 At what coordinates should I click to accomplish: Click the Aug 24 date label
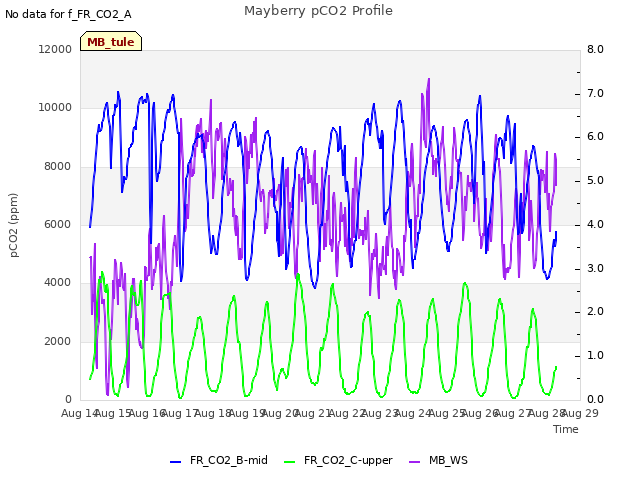(x=413, y=413)
